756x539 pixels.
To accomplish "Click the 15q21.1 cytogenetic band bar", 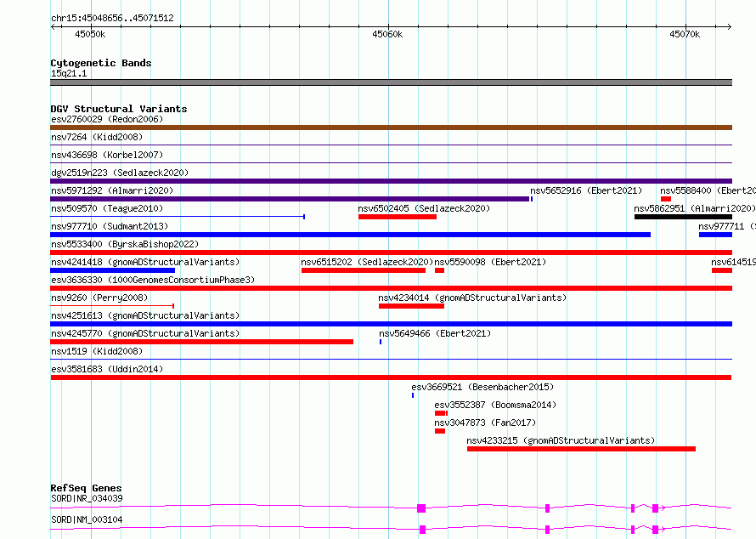I will click(391, 82).
